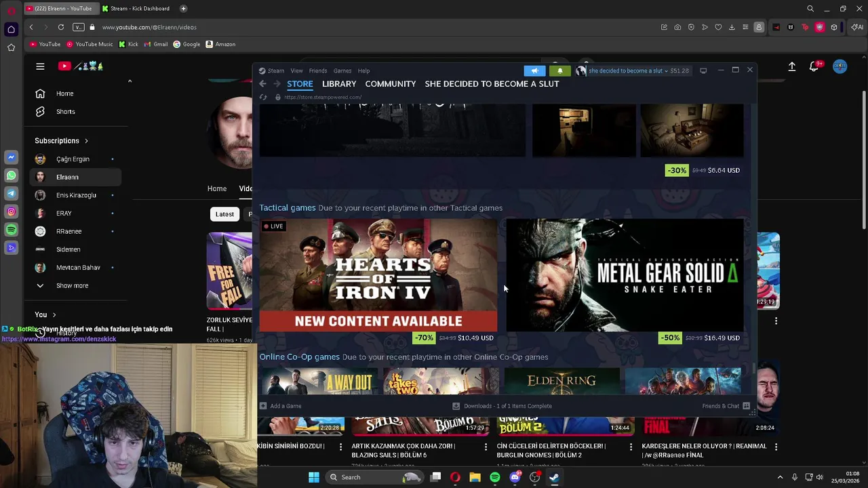Expand YouTube Subscriptions section arrow
Screen dimensions: 868x488
point(86,141)
